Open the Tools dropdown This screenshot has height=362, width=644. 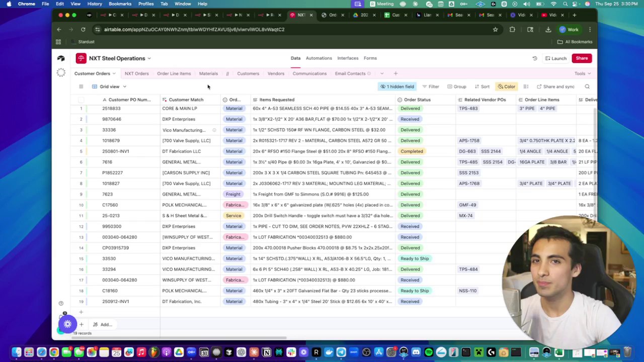pos(583,73)
